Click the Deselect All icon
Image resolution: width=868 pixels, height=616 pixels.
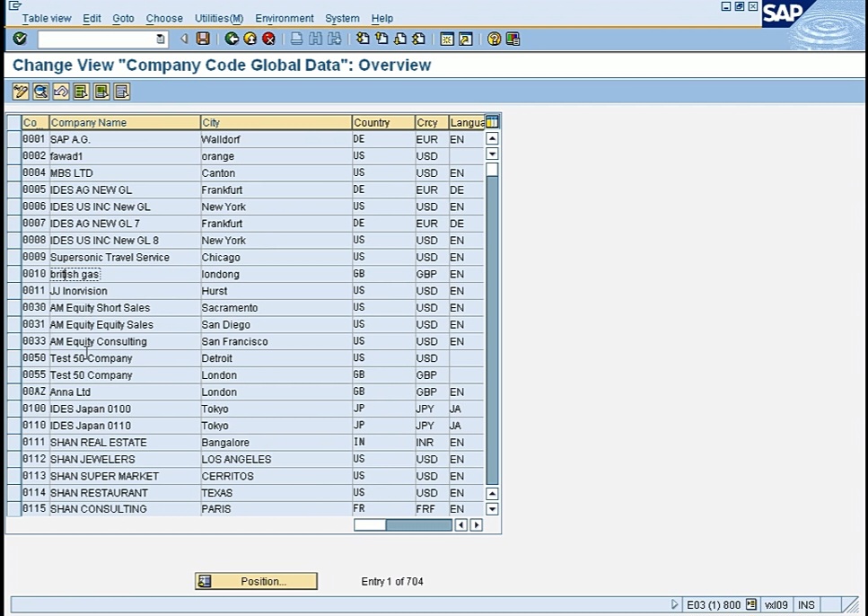click(x=122, y=92)
